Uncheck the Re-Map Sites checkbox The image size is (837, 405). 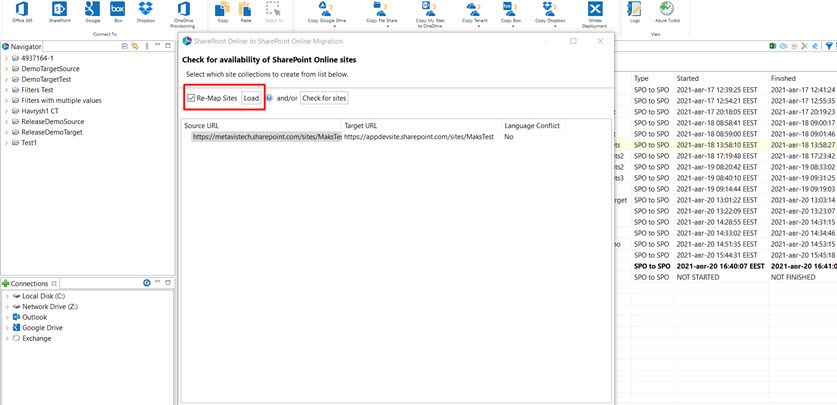pyautogui.click(x=191, y=98)
